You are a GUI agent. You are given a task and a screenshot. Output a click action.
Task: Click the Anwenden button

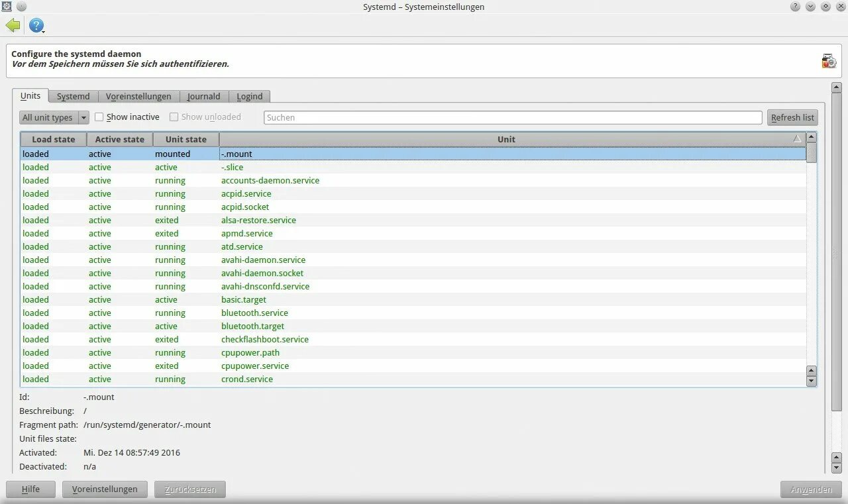pos(811,489)
